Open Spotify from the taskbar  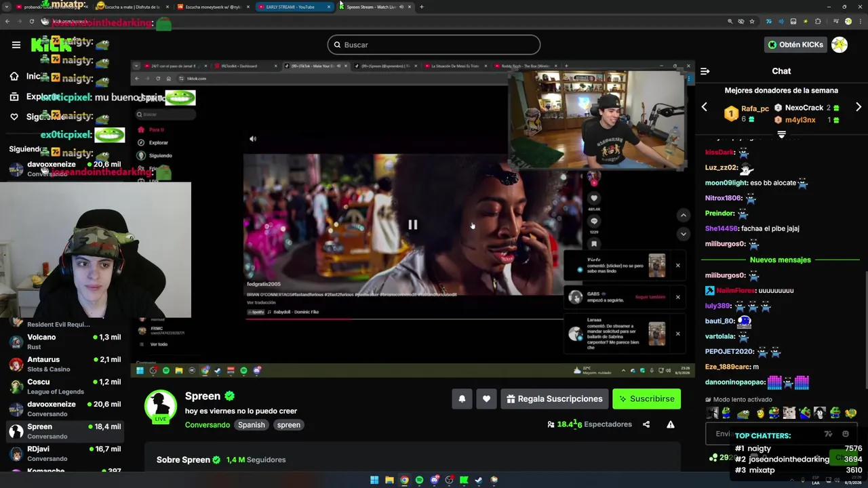pyautogui.click(x=419, y=480)
